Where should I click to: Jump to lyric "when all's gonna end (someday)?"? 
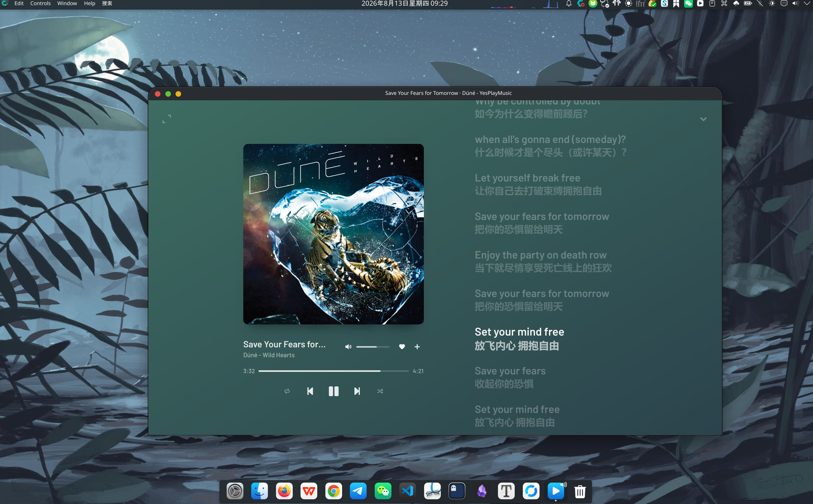pyautogui.click(x=550, y=140)
